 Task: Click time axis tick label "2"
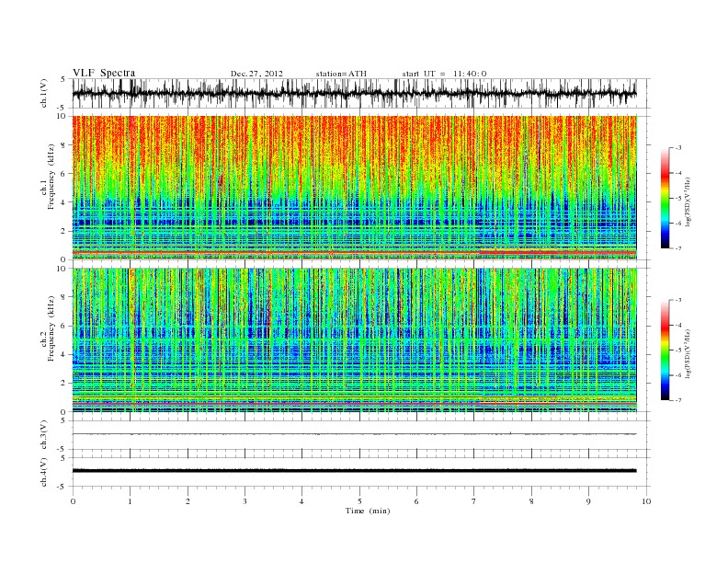coord(188,501)
